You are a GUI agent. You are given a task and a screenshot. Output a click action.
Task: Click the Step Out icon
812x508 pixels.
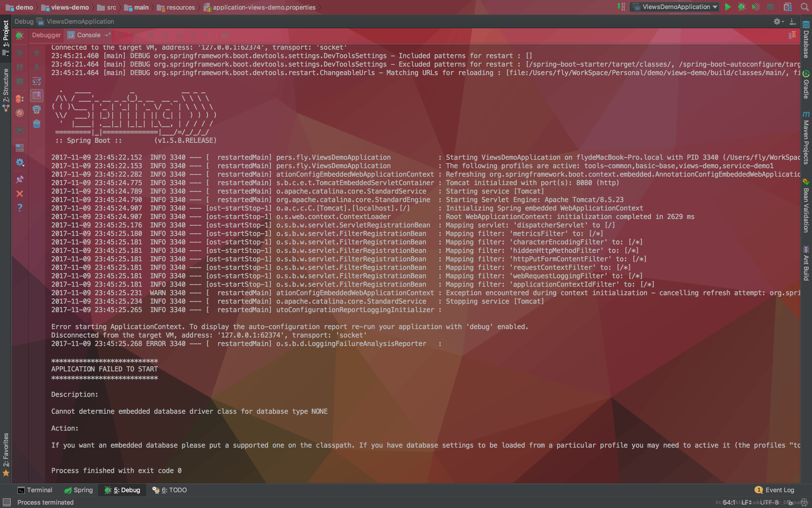179,35
